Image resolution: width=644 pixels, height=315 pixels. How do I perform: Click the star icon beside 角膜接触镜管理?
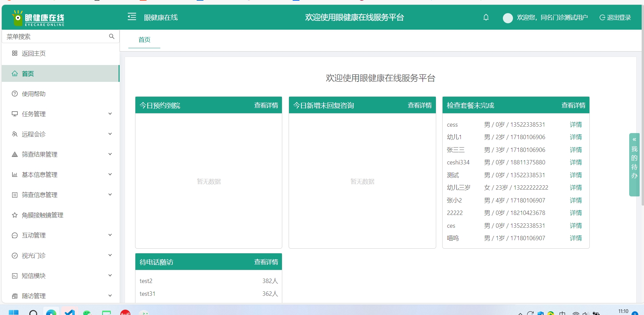coord(14,215)
